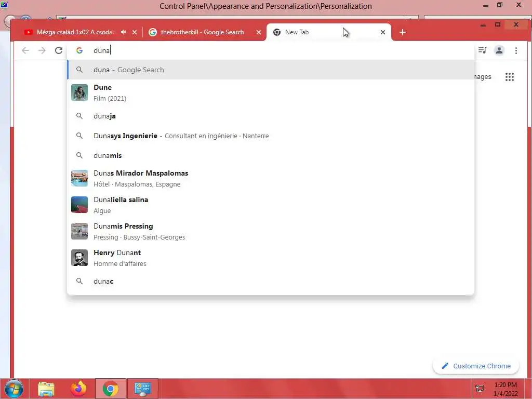
Task: Open a new tab with plus button
Action: 403,32
